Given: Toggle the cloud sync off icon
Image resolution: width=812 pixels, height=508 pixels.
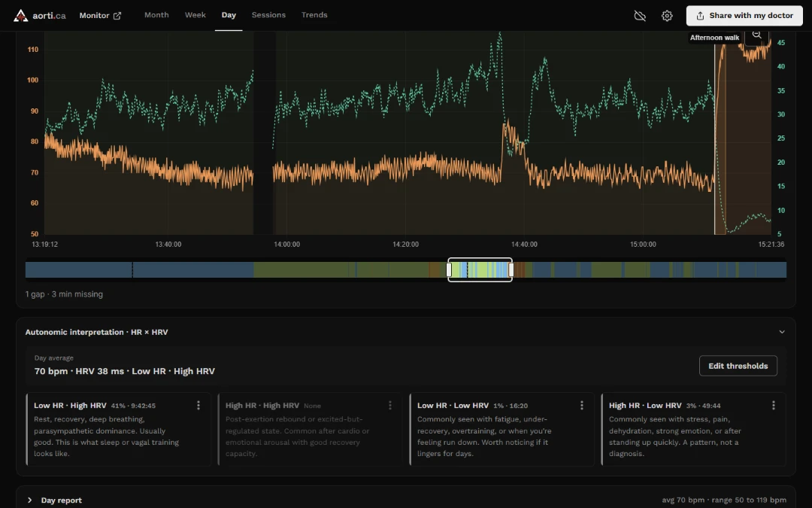Looking at the screenshot, I should pyautogui.click(x=640, y=16).
